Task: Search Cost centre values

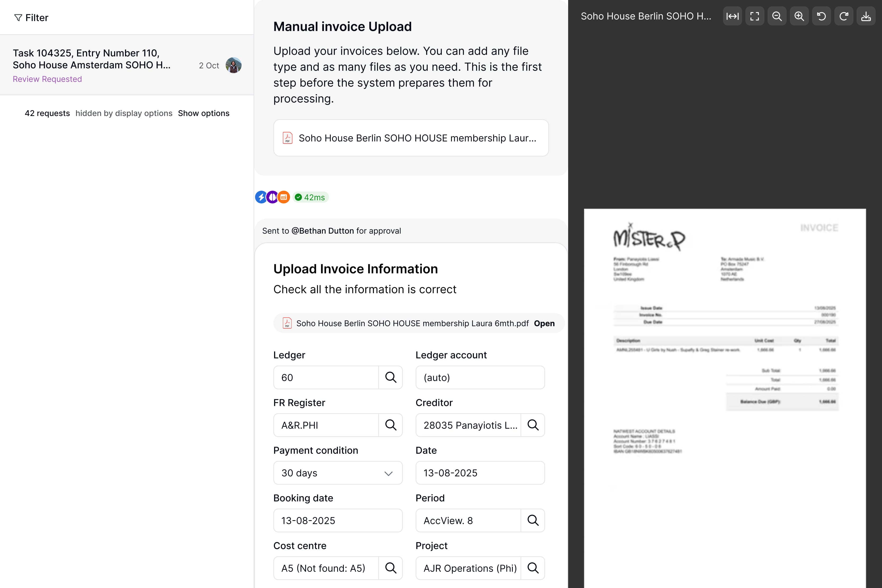Action: pyautogui.click(x=390, y=568)
